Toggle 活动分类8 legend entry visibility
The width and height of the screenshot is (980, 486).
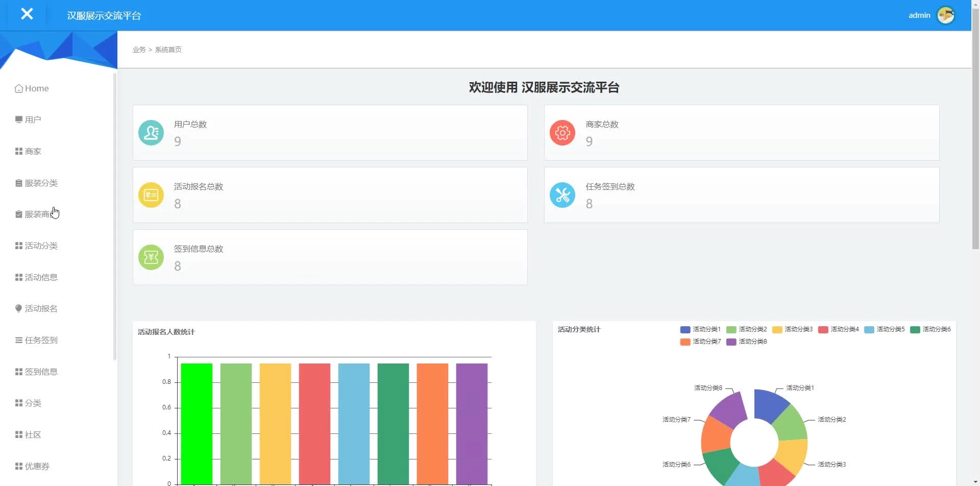(746, 342)
